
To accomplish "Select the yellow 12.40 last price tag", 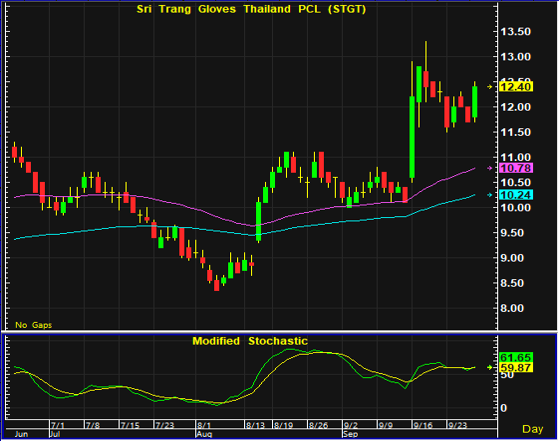I will [x=516, y=87].
